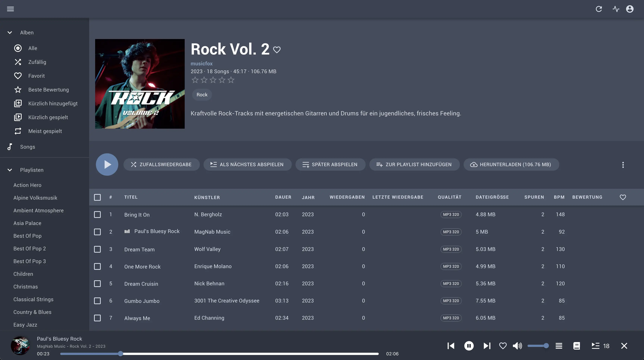Click the Zufallswiedergabe button to shuffle

pos(161,164)
